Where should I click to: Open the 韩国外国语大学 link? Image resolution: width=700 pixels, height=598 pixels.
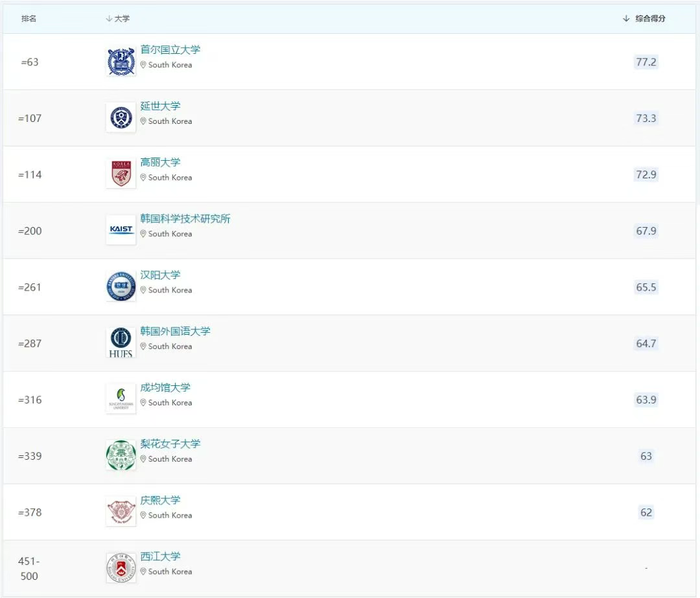175,331
